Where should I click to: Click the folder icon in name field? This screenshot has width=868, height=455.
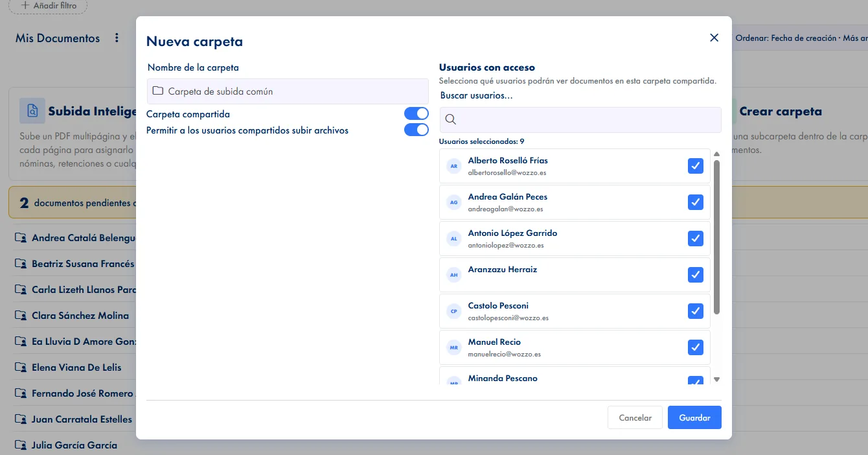coord(157,91)
